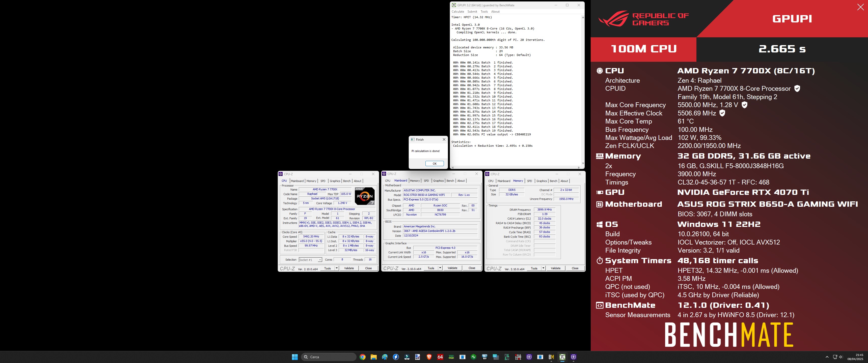Click the Uncore Frequency value 1950.0 MHz
The image size is (868, 363).
(x=566, y=199)
